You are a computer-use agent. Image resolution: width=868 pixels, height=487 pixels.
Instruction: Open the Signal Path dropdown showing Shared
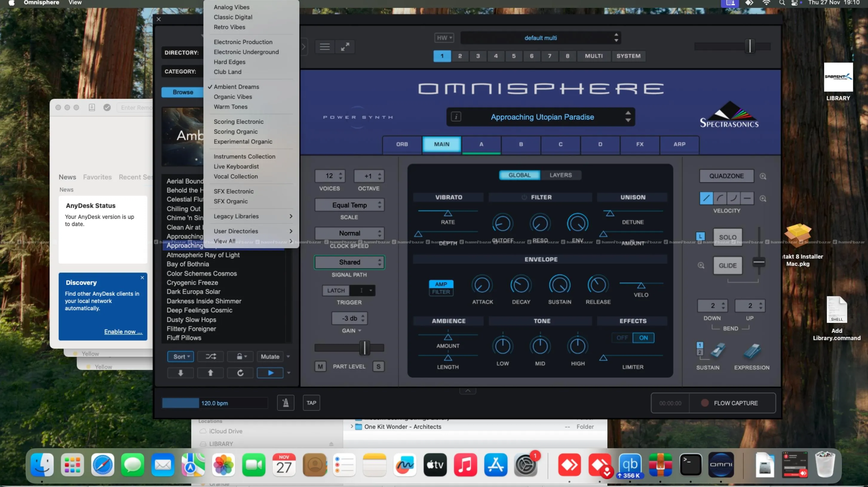pos(349,262)
